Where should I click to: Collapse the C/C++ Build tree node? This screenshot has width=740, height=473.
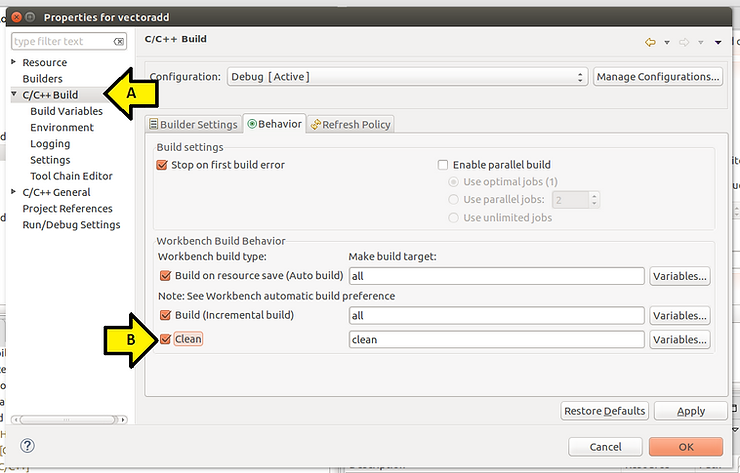14,94
